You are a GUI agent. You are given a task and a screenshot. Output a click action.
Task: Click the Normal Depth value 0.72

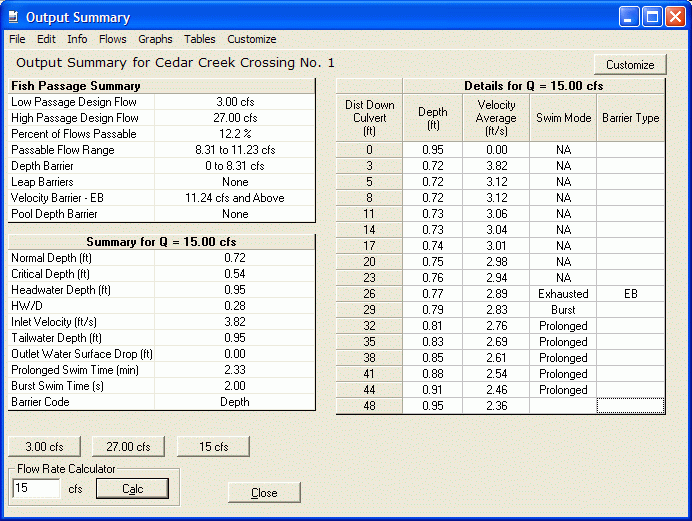[x=235, y=258]
